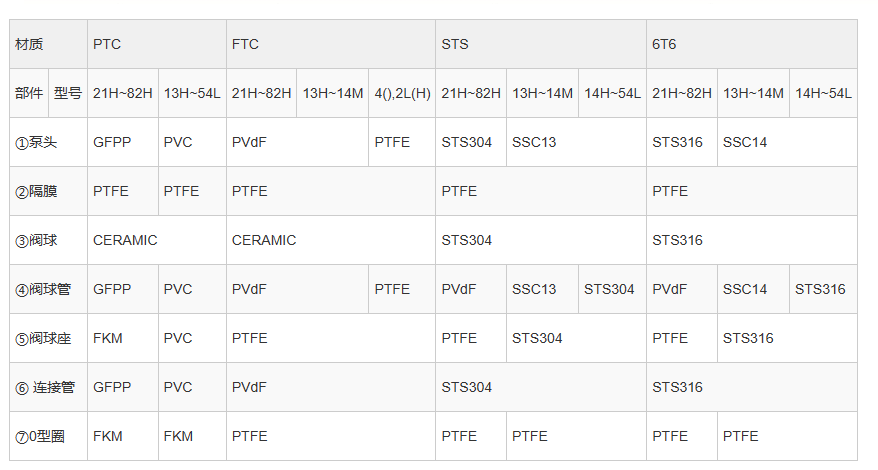Screen dimensions: 878x470
Task: Select STS304 cell in the 阀球座 row
Action: click(576, 338)
